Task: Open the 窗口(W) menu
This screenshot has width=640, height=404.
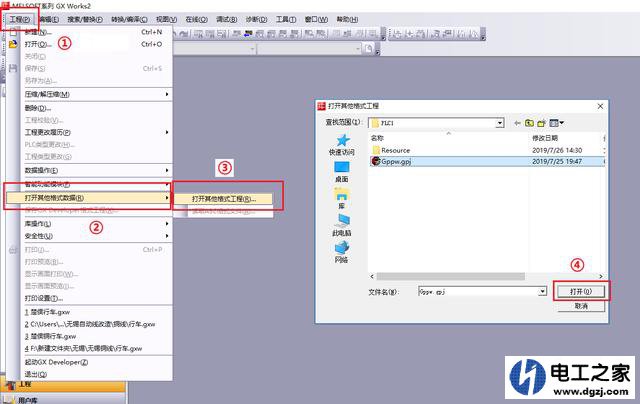Action: (316, 19)
